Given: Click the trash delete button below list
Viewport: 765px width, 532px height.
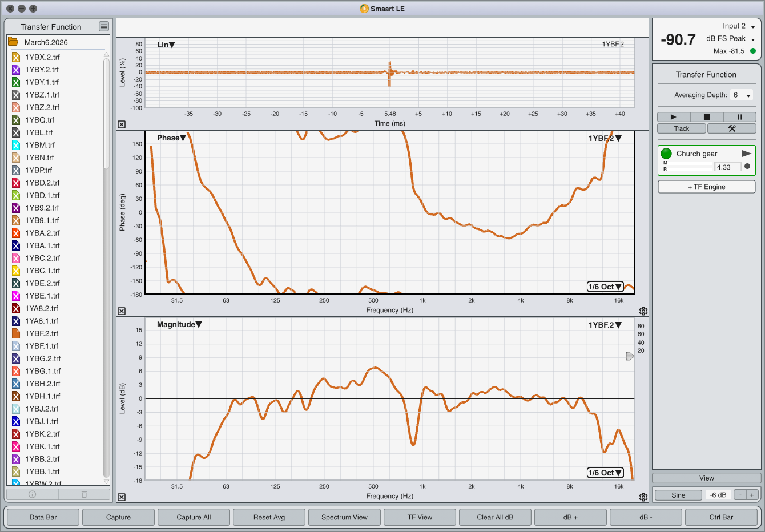Looking at the screenshot, I should (84, 494).
